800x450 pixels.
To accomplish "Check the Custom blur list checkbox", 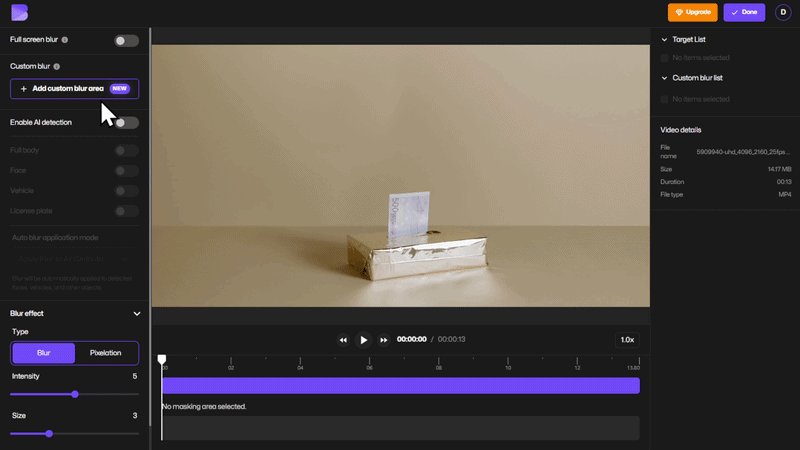I will click(x=664, y=99).
